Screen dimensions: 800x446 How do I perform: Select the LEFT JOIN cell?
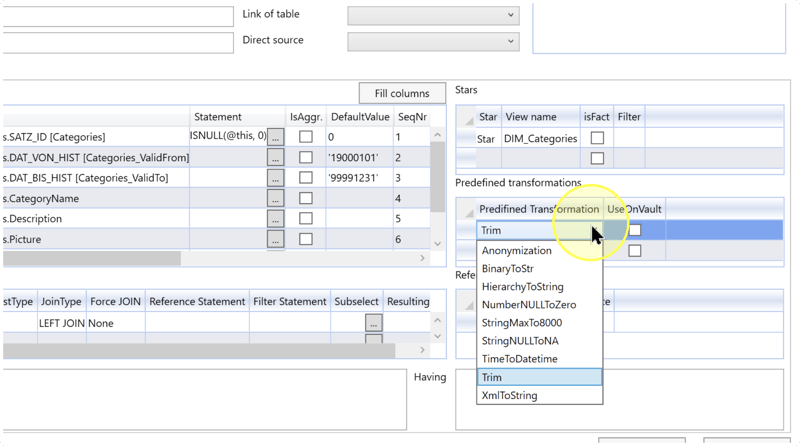(x=62, y=323)
